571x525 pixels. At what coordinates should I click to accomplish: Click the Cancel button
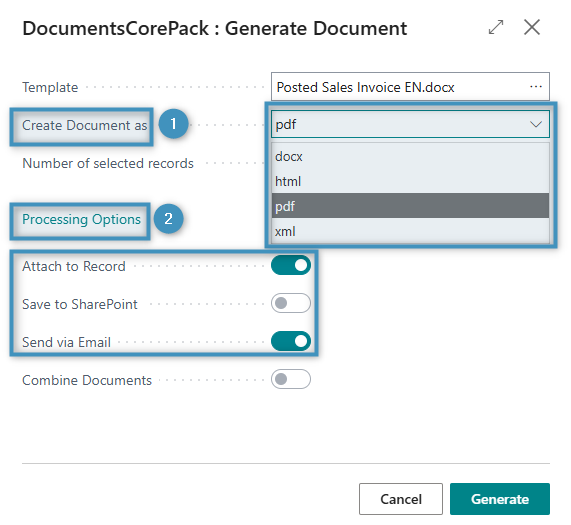tap(401, 499)
